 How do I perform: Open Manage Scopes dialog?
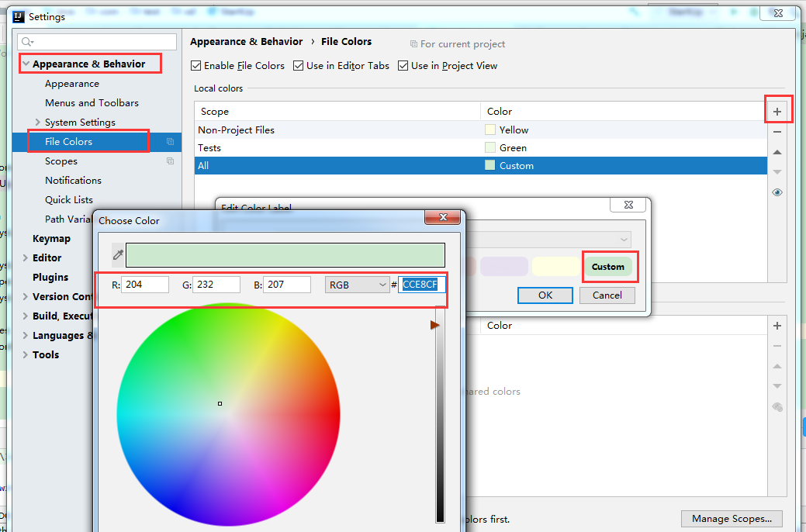pyautogui.click(x=730, y=518)
